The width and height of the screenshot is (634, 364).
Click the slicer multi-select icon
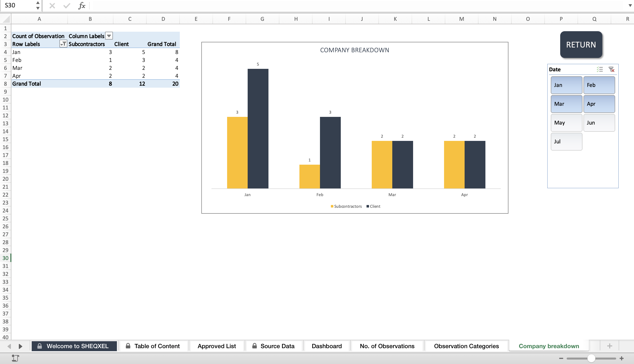click(600, 69)
